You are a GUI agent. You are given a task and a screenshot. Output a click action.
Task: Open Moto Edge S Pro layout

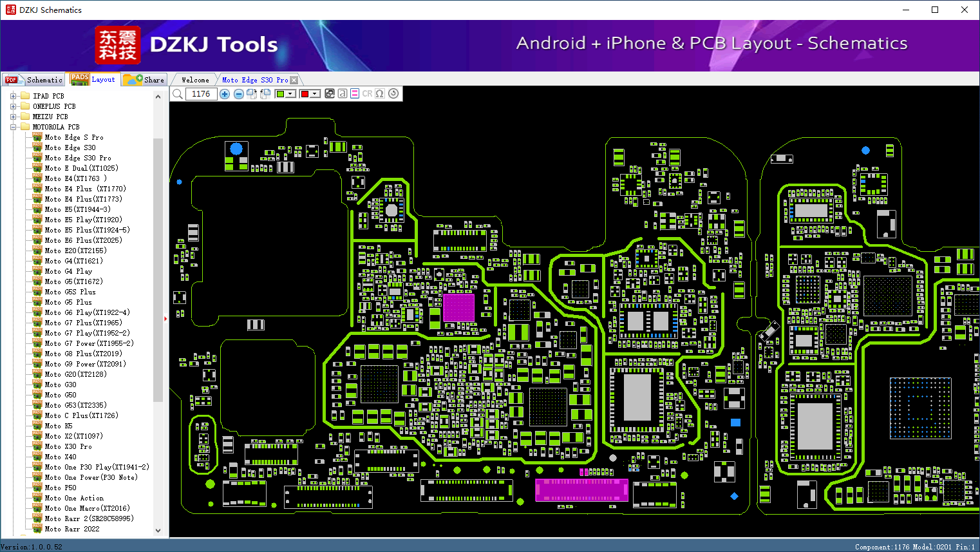tap(74, 137)
